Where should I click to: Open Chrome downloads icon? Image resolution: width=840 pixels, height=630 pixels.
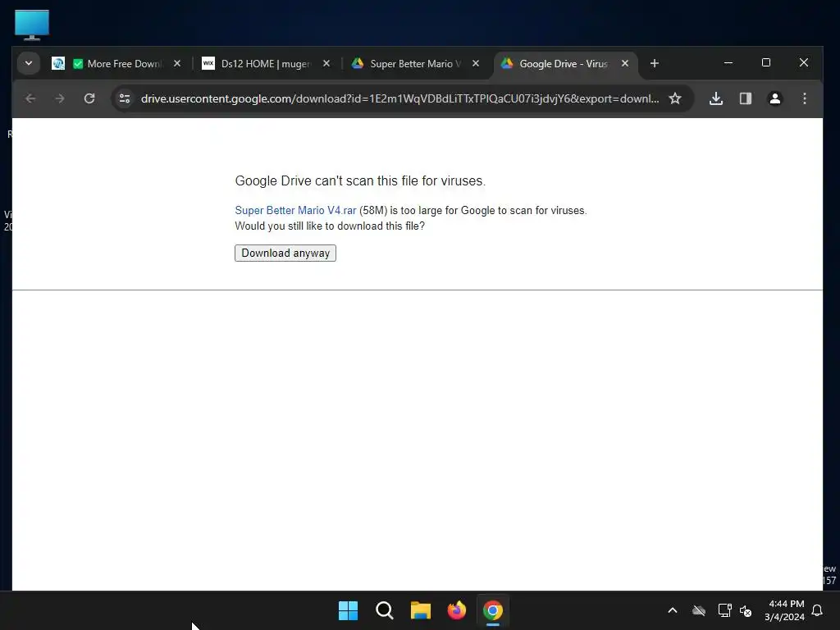(716, 98)
